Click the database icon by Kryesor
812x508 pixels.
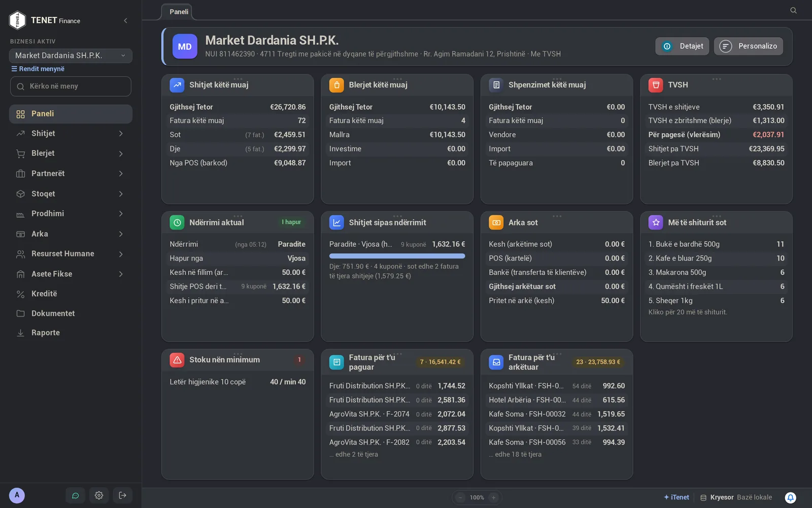point(703,498)
